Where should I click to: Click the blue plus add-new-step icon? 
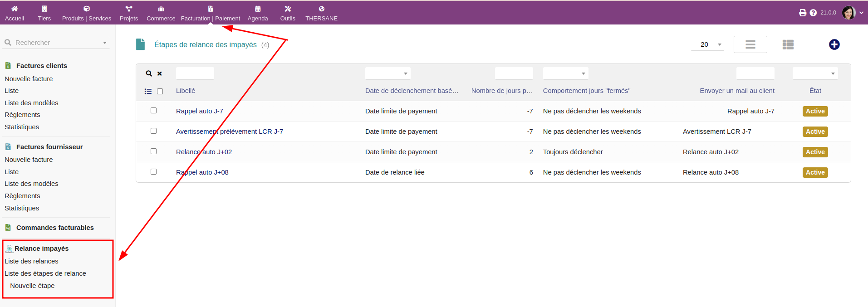click(834, 44)
